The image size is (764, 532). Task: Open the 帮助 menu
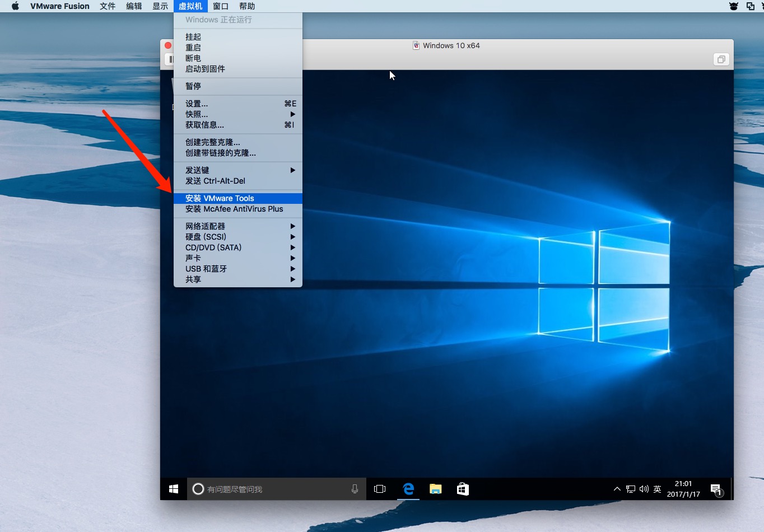[x=247, y=6]
